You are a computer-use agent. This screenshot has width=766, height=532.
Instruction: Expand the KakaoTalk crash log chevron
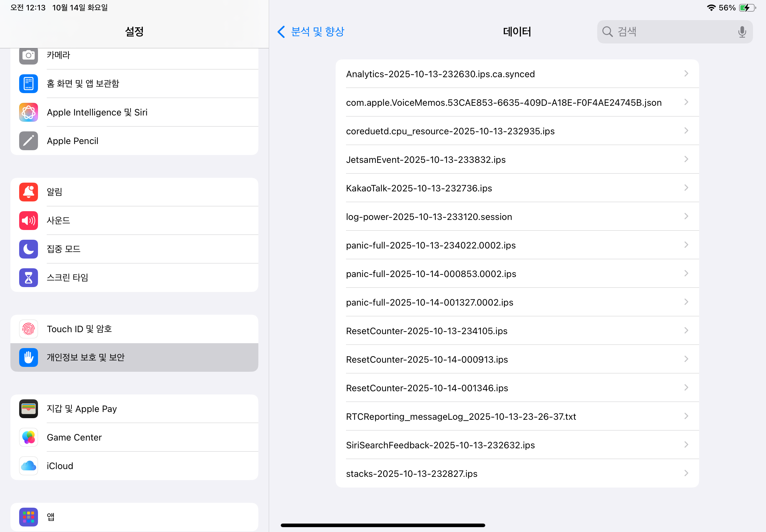[686, 188]
